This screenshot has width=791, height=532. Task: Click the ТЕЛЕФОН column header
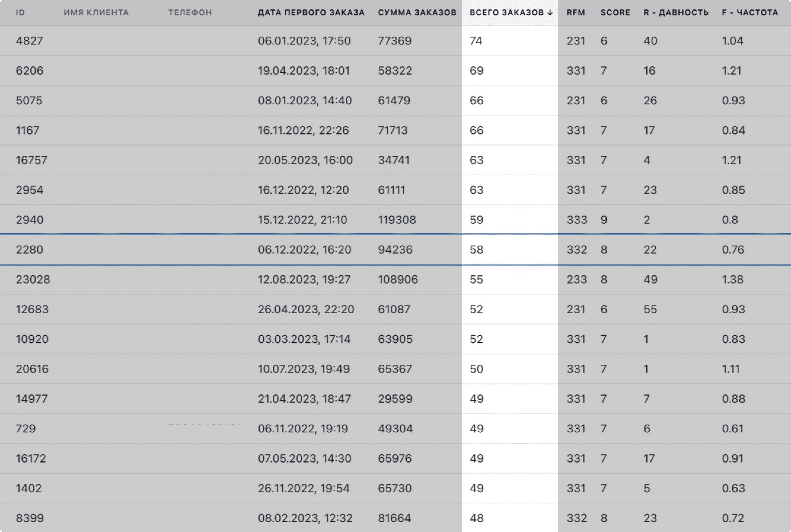(x=190, y=13)
